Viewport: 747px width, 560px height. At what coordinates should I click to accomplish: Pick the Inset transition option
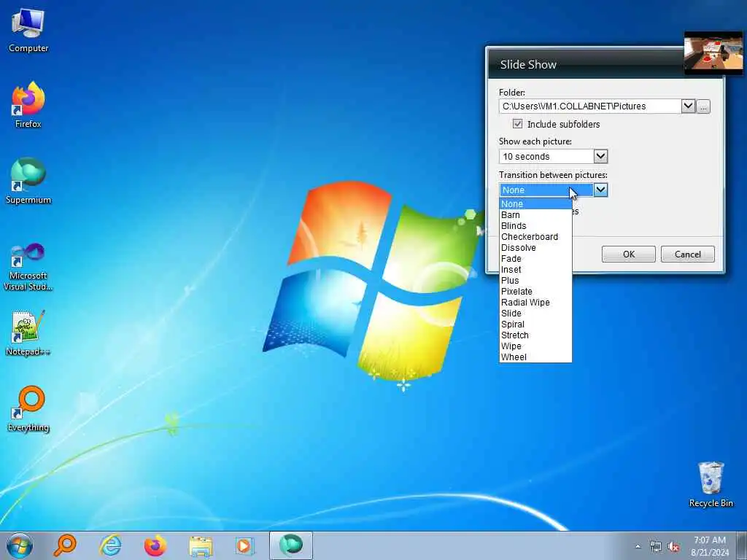coord(535,270)
